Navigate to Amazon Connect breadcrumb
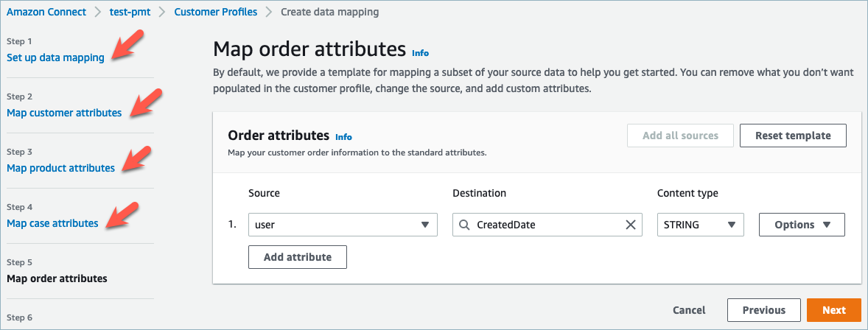The width and height of the screenshot is (868, 330). (x=46, y=12)
